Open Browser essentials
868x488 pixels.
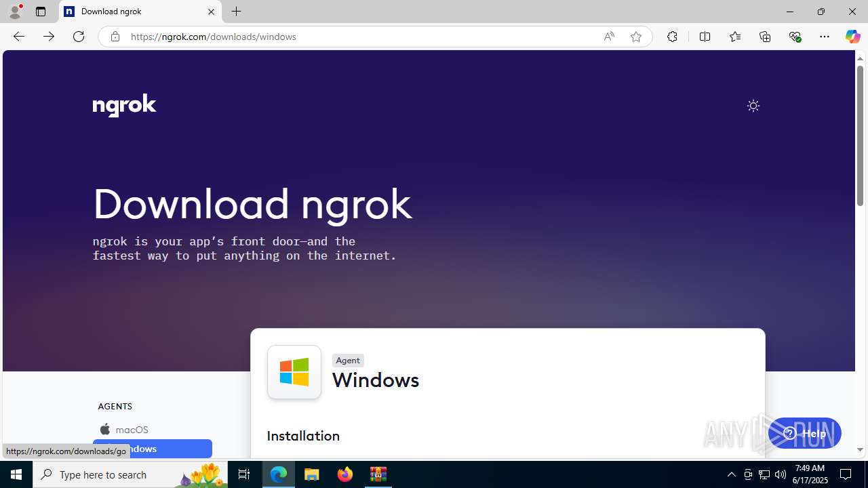click(795, 37)
